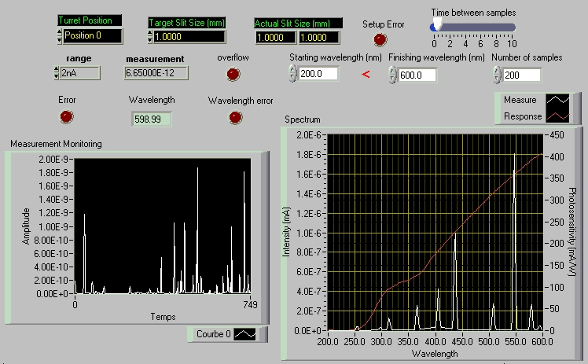Click the 'Amplitude' axis label
588x364 pixels.
point(25,226)
